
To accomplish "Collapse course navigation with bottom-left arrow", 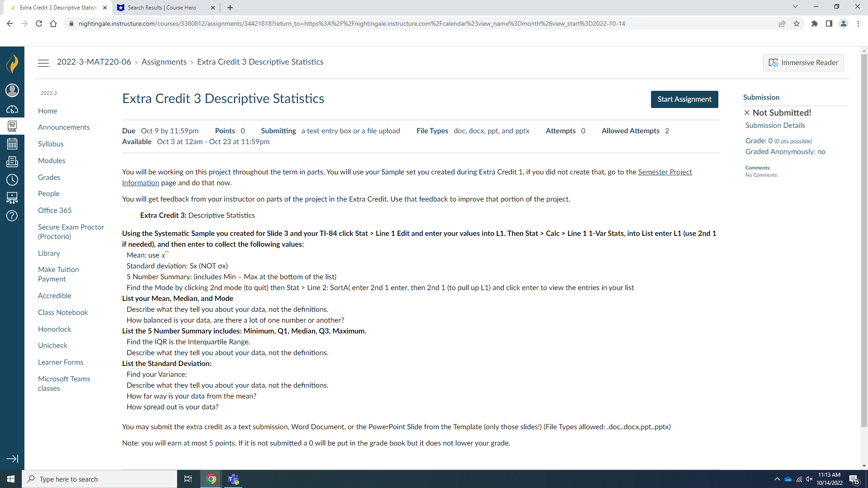I will click(12, 459).
